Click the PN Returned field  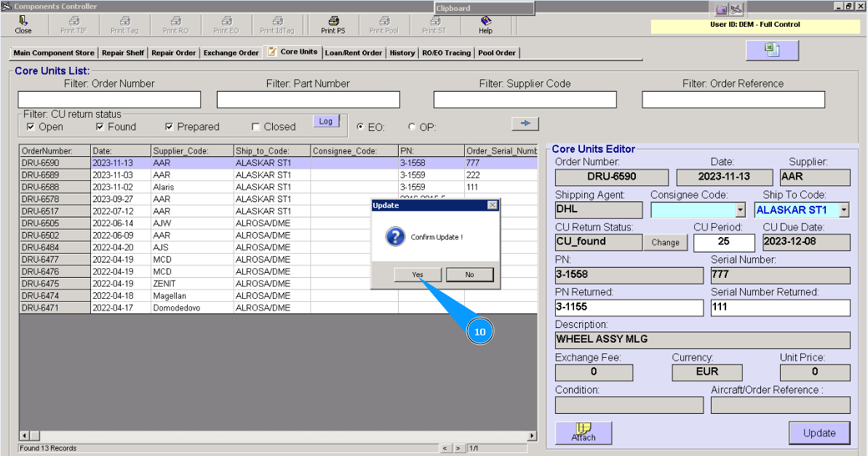(x=629, y=308)
